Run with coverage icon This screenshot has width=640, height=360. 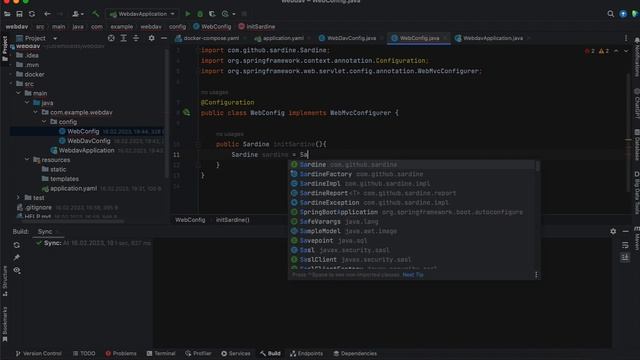pyautogui.click(x=212, y=14)
